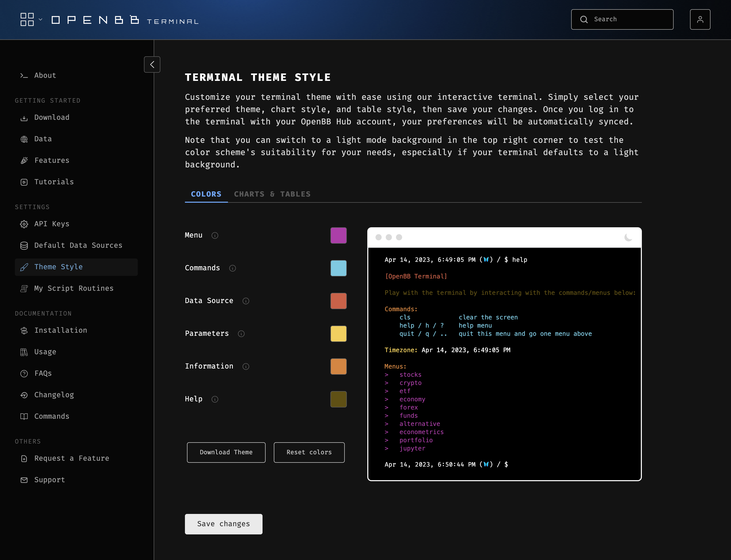Open the Changelog page
This screenshot has height=560, width=731.
[76, 395]
